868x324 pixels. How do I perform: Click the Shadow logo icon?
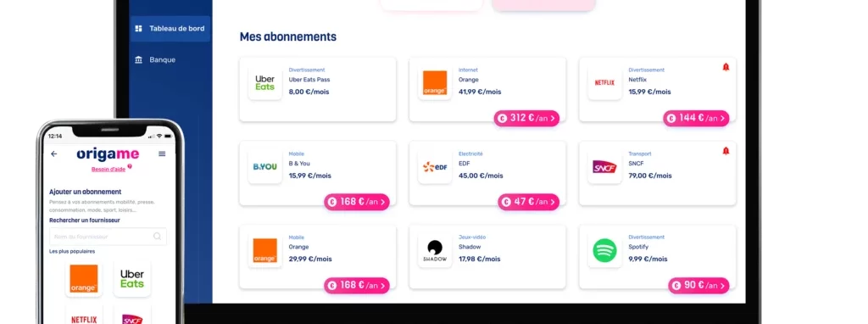click(435, 250)
